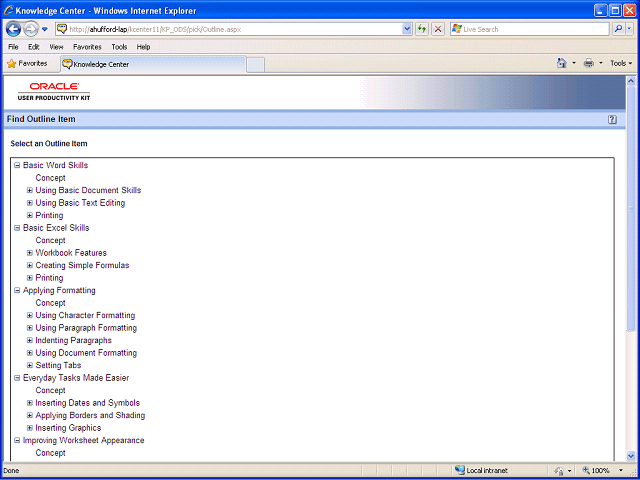Expand Workbook Features

pos(29,253)
